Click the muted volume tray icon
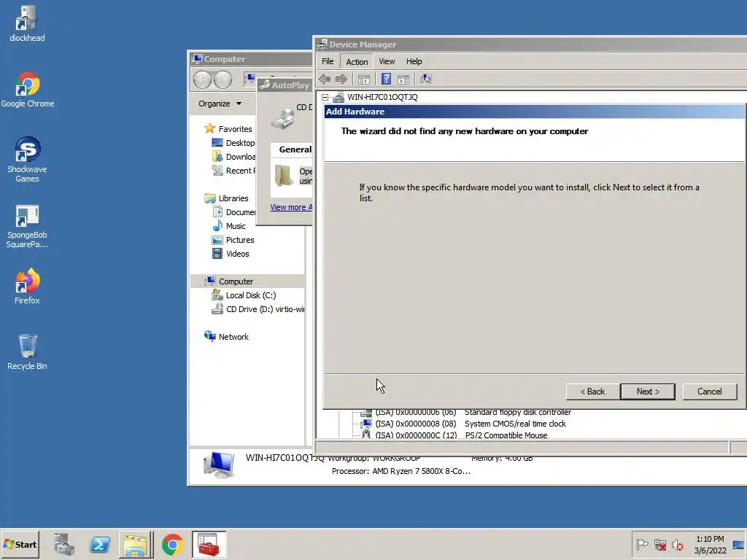 point(677,544)
